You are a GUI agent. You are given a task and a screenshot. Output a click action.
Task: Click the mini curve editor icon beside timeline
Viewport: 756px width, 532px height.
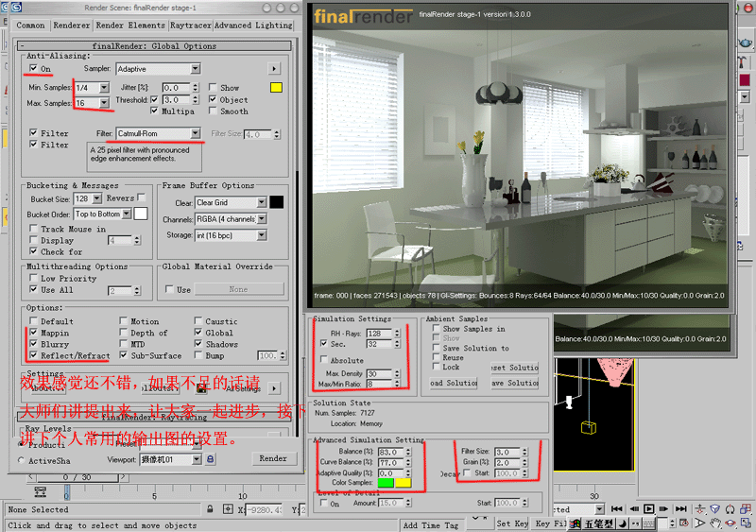click(x=41, y=491)
